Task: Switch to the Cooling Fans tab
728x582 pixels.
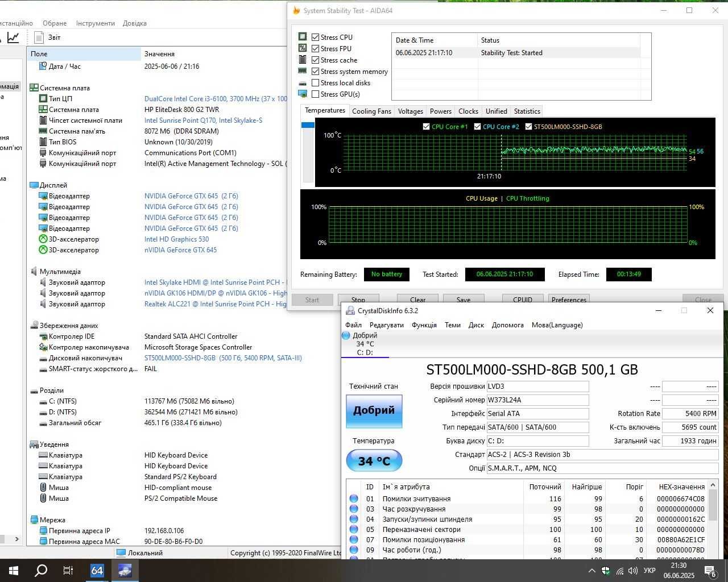Action: click(371, 111)
